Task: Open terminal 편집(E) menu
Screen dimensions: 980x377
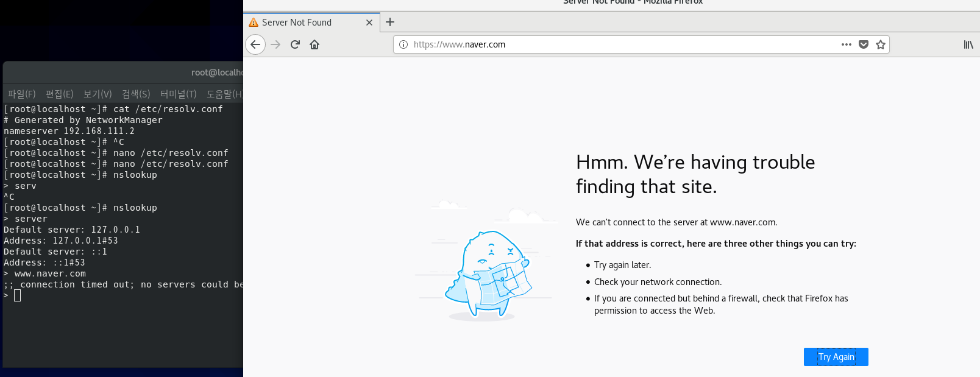Action: click(60, 94)
